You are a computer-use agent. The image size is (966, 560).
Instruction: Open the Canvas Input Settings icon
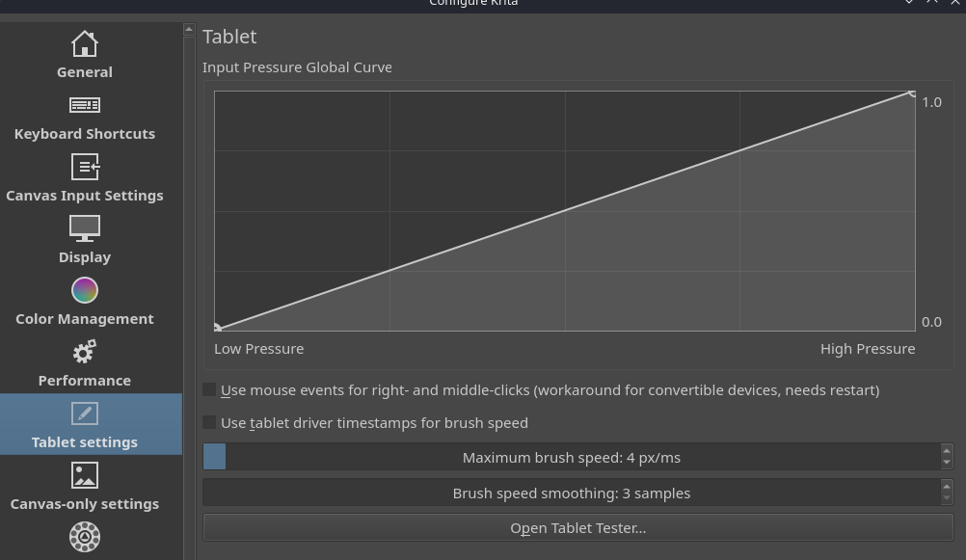click(x=85, y=167)
